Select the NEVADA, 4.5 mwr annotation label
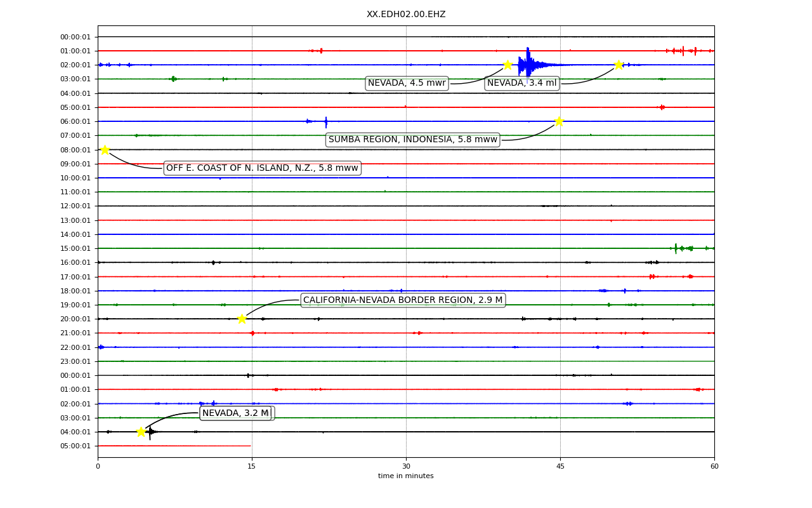 pos(407,83)
